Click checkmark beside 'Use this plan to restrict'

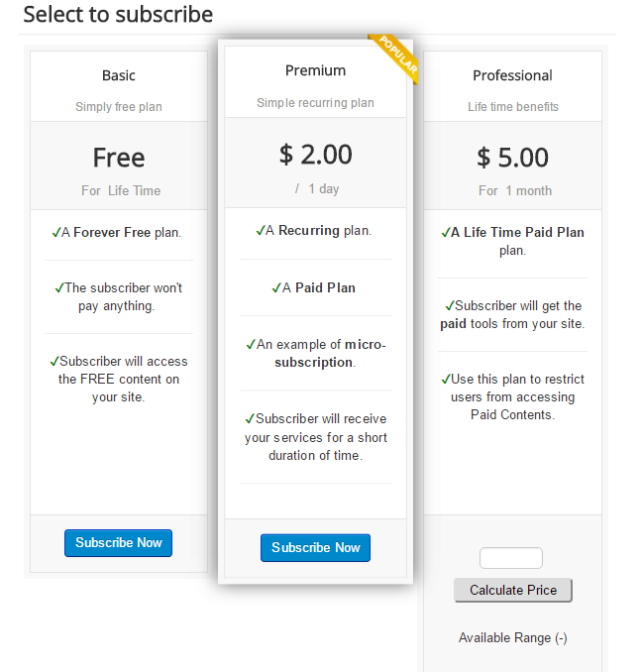pos(445,379)
